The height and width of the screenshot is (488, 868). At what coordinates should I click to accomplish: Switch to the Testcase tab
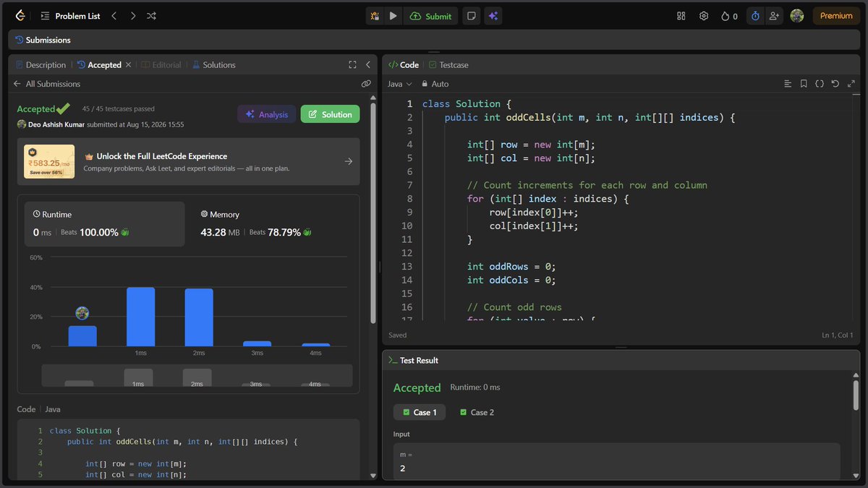[448, 65]
